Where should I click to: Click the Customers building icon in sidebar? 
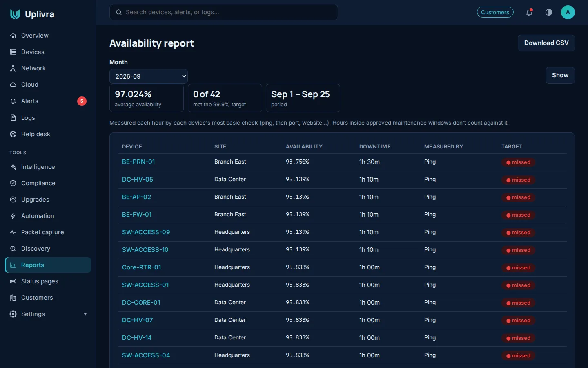[x=13, y=298]
